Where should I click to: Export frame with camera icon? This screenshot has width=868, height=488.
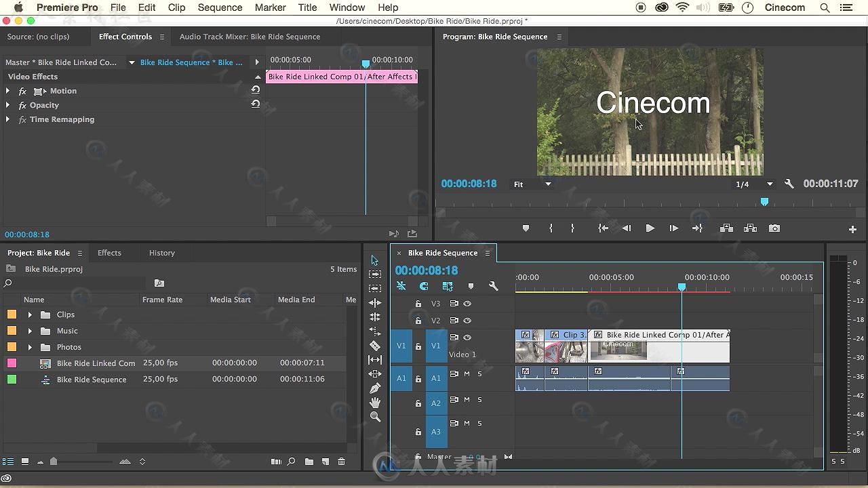coord(774,228)
